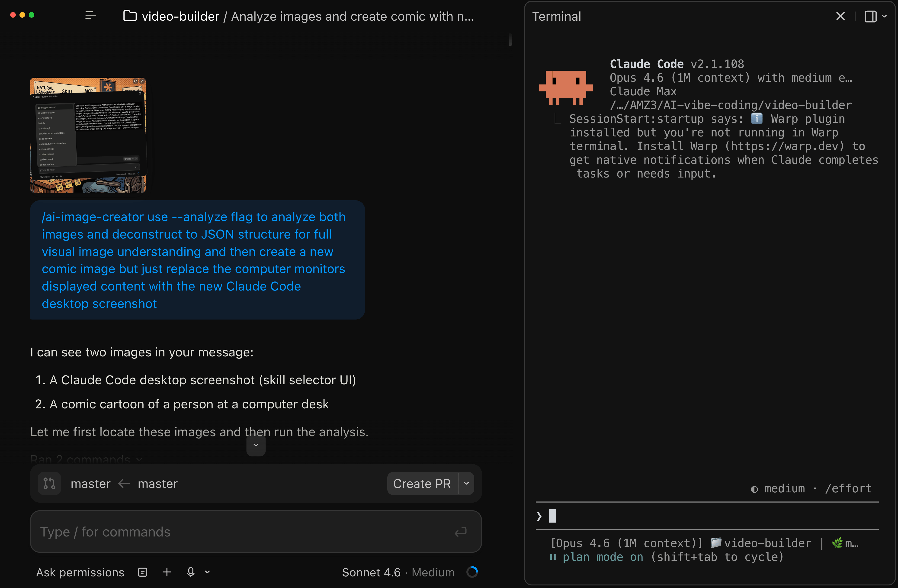Screen dimensions: 898x588
Task: Click the plus add attachment icon
Action: 167,572
